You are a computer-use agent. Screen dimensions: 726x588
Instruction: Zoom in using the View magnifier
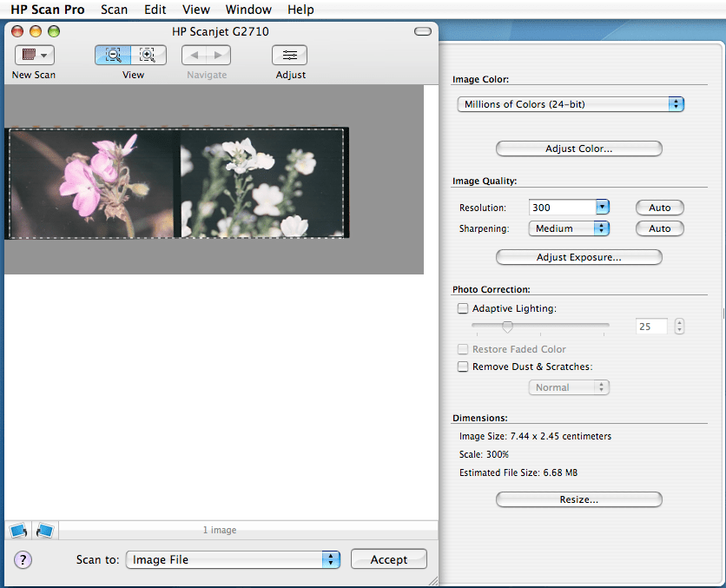[x=148, y=55]
